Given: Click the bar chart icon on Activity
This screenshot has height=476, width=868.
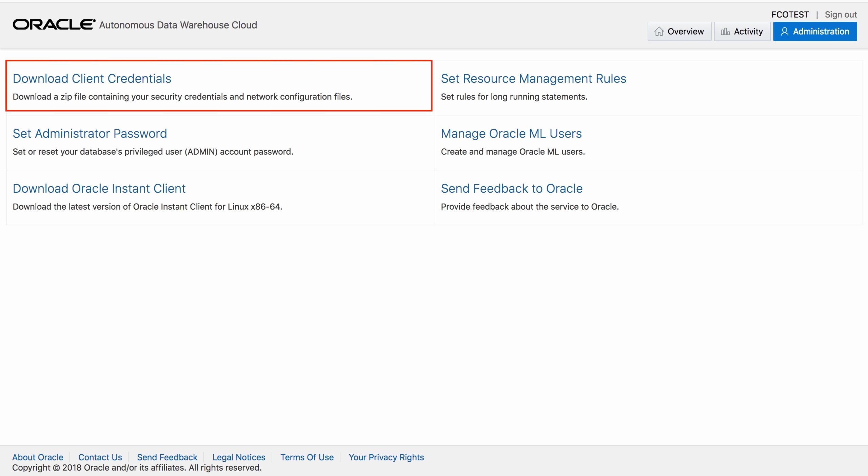Looking at the screenshot, I should click(x=725, y=32).
